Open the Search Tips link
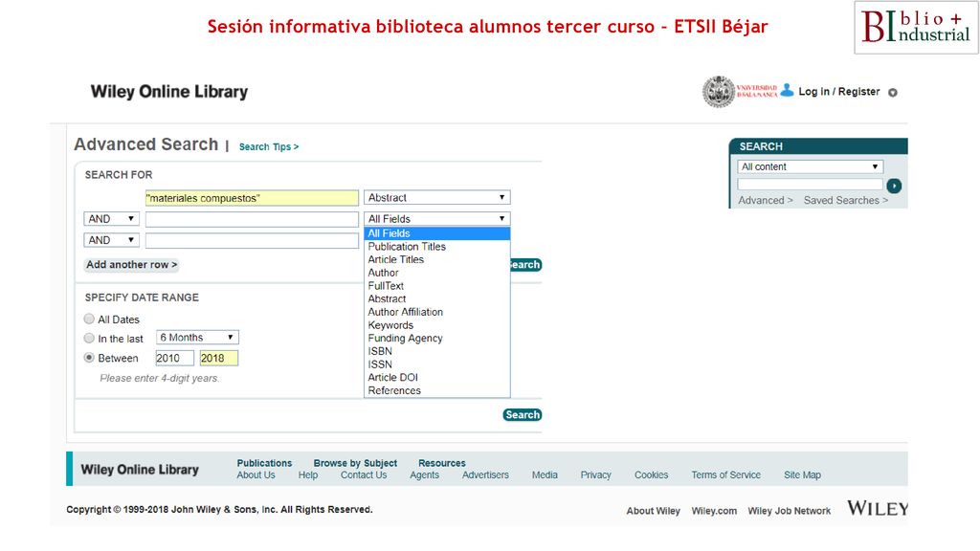The height and width of the screenshot is (551, 980). point(269,146)
